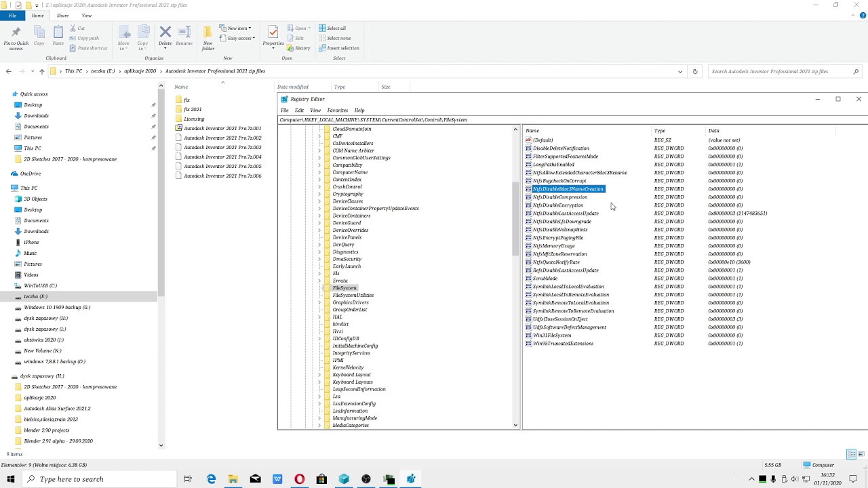Select iPhone in navigation pane
This screenshot has width=868, height=488.
(31, 243)
